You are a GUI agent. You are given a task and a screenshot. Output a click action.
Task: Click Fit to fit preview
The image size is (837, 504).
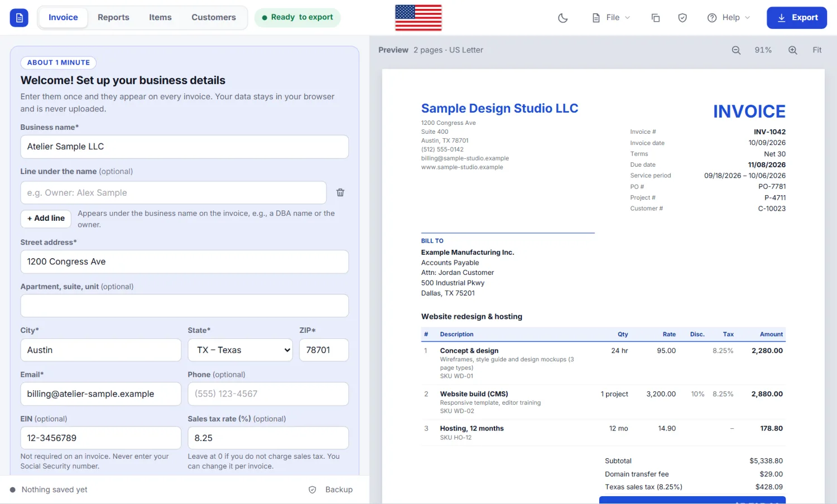point(817,50)
